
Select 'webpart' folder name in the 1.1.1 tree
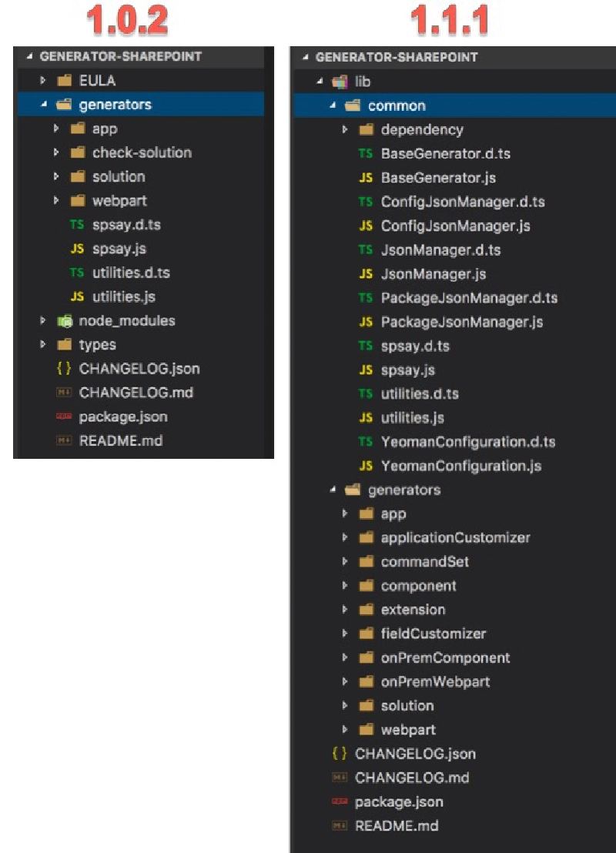[x=408, y=730]
